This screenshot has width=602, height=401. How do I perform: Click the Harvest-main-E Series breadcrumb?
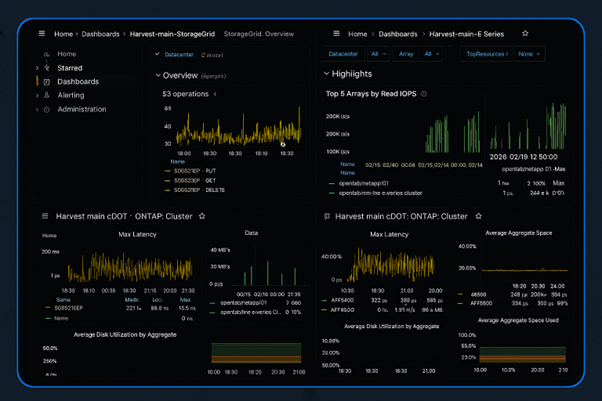click(466, 34)
